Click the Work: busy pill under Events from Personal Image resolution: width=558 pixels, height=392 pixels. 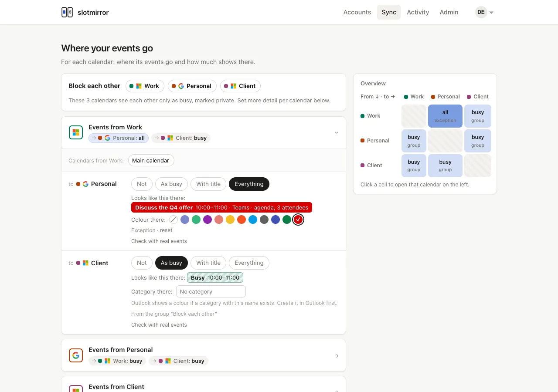117,361
